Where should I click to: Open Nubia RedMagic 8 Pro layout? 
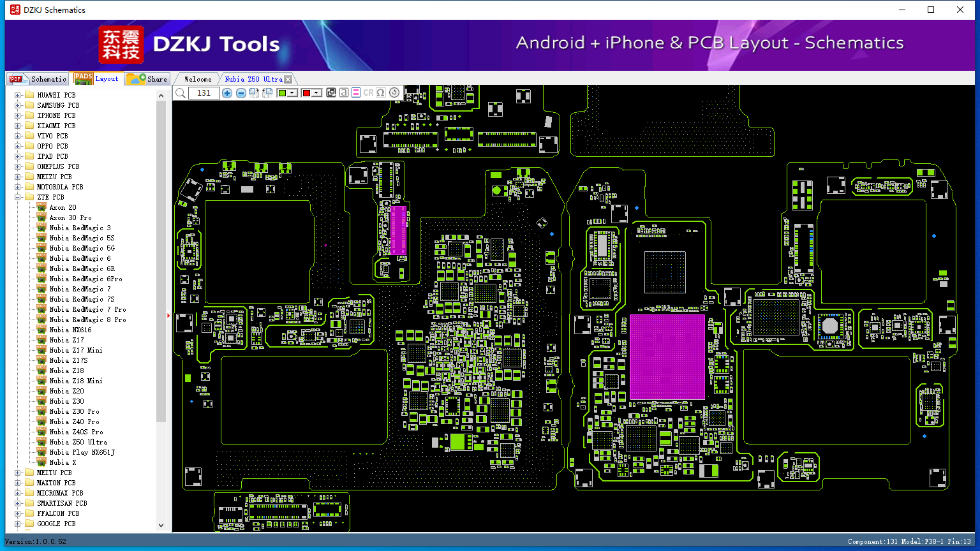click(87, 320)
